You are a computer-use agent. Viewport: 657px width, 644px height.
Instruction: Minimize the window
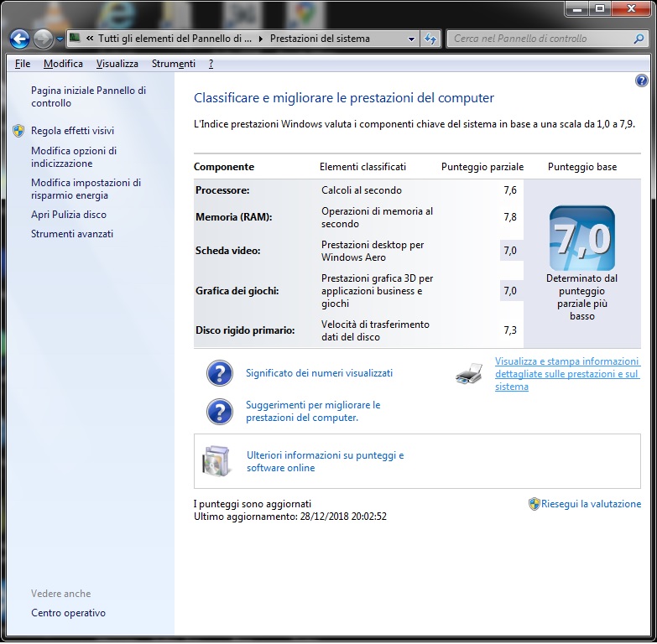pos(577,8)
